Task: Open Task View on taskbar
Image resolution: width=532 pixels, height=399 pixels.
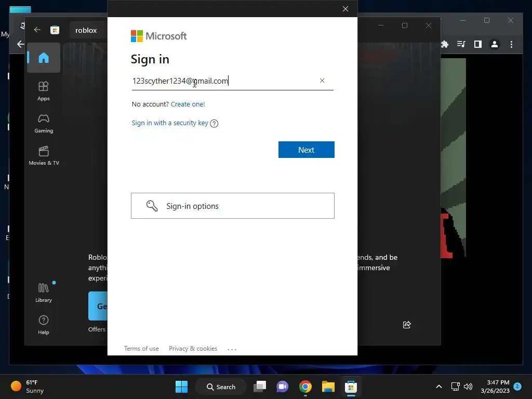Action: click(260, 387)
